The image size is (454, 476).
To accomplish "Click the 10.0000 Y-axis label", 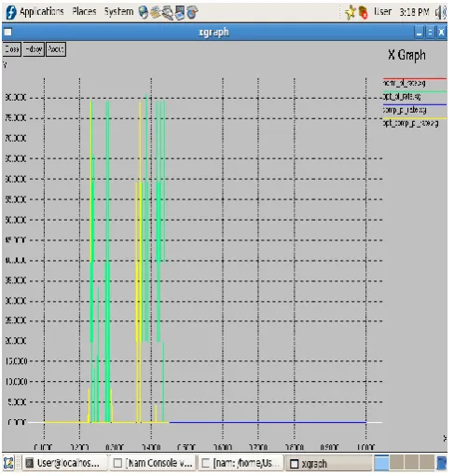I will point(16,382).
